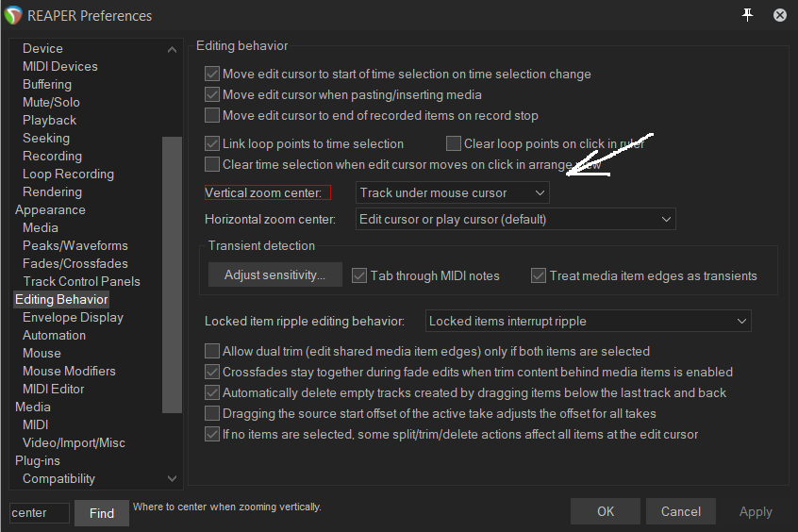This screenshot has height=532, width=798.
Task: Click the category list scrollbar thumb
Action: coord(172,274)
